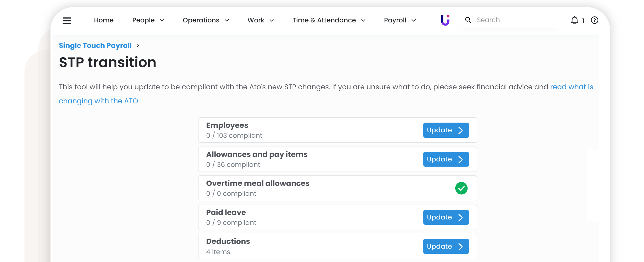This screenshot has height=262, width=644.
Task: Click the breadcrumb arrow after Single Touch Payroll
Action: [138, 46]
